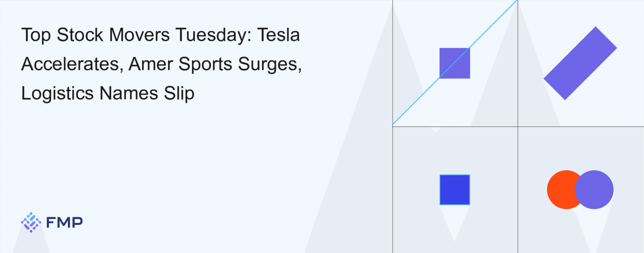Click the FMP diamond logo icon
644x253 pixels.
click(x=31, y=222)
